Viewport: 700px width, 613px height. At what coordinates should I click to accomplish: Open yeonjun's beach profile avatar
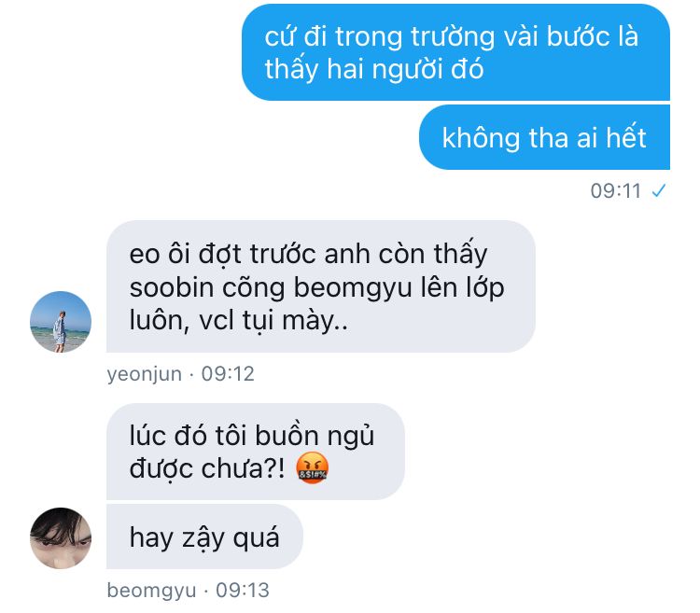pos(61,322)
